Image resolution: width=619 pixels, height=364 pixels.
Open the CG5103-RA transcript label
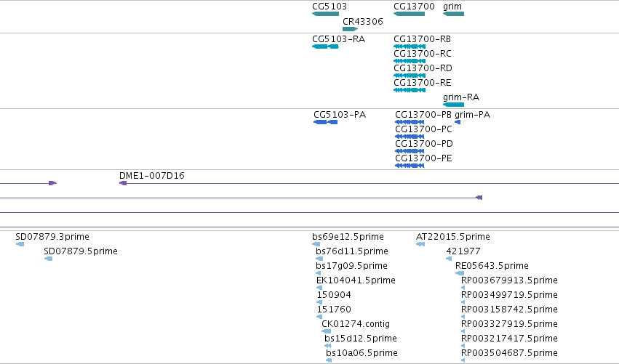pyautogui.click(x=339, y=39)
